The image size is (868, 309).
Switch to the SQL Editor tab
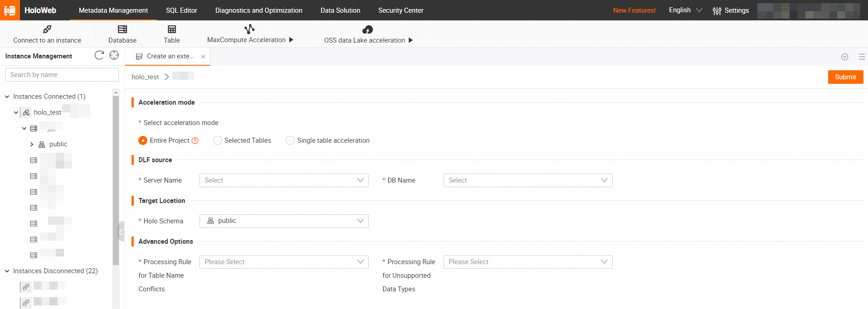pyautogui.click(x=181, y=10)
